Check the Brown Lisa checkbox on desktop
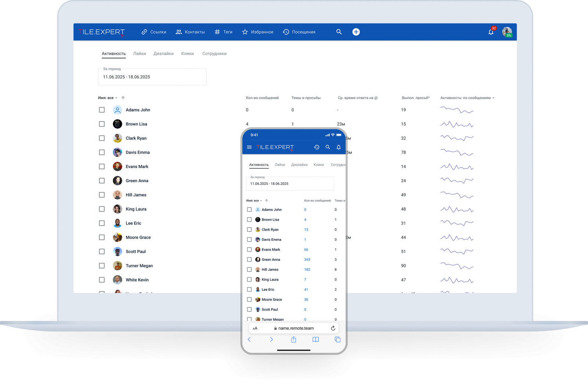 tap(102, 124)
